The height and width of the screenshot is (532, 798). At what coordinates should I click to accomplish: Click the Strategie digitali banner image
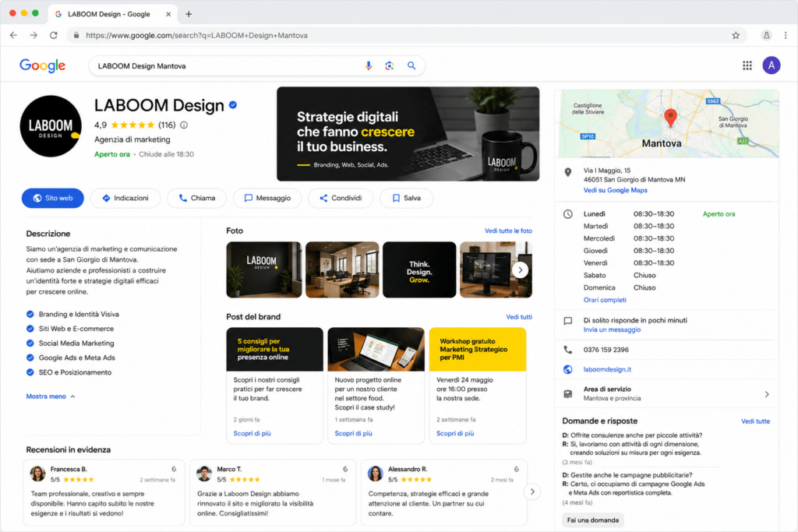tap(408, 134)
